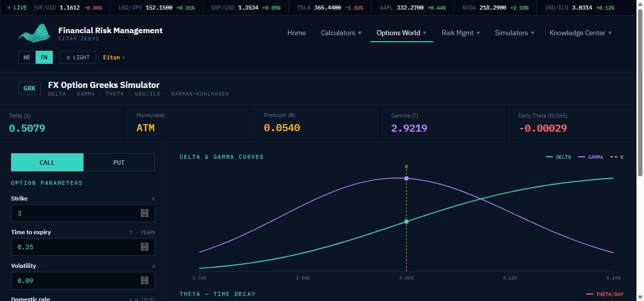Toggle the K legend line
644x301 pixels.
tap(617, 157)
